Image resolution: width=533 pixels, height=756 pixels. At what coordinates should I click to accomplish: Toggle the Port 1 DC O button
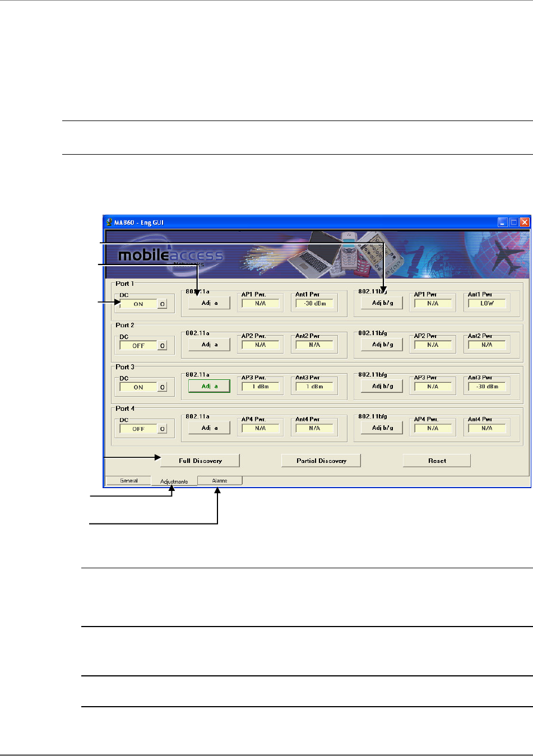(x=162, y=304)
